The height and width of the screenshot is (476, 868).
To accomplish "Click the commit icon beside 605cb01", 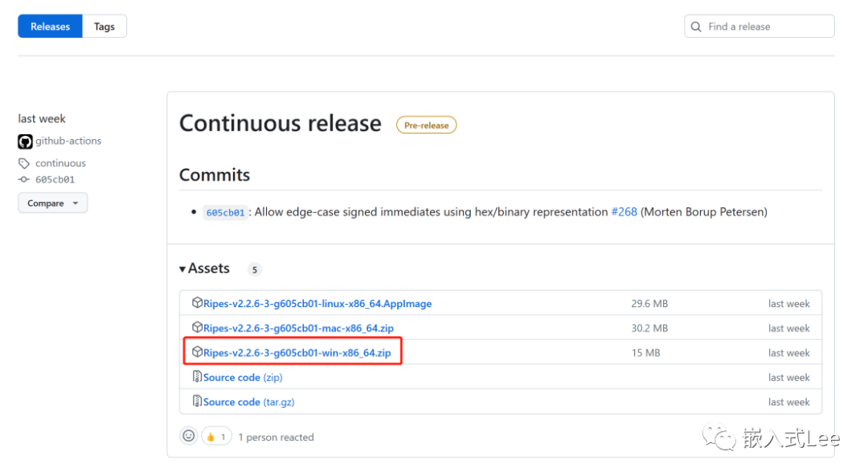I will click(x=24, y=179).
